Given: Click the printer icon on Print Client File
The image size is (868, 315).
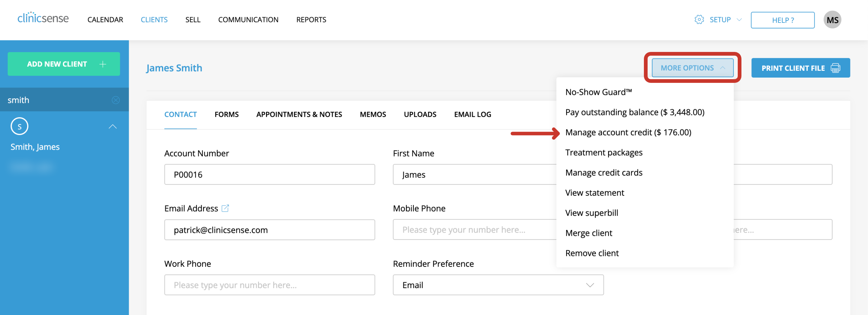Looking at the screenshot, I should pyautogui.click(x=835, y=68).
